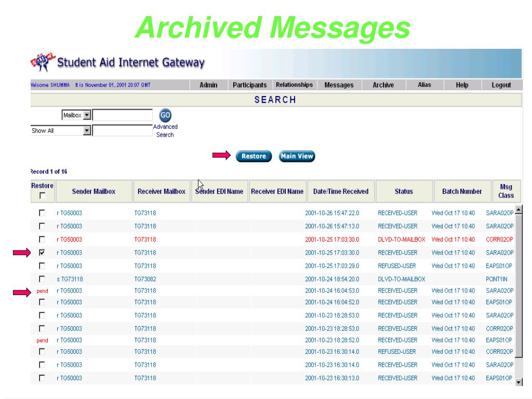
Task: Click REFUSED-USER status on EAPS01OP row
Action: tap(397, 266)
